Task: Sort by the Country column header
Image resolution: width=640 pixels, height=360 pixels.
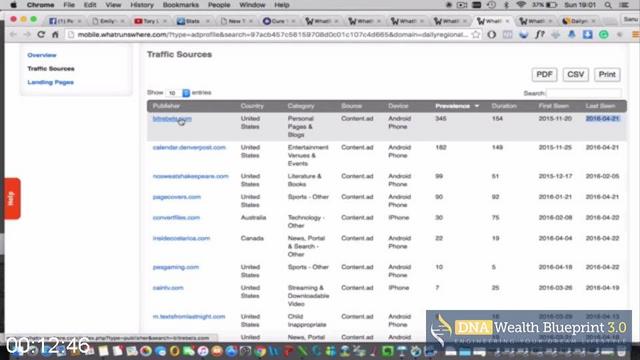Action: point(252,106)
